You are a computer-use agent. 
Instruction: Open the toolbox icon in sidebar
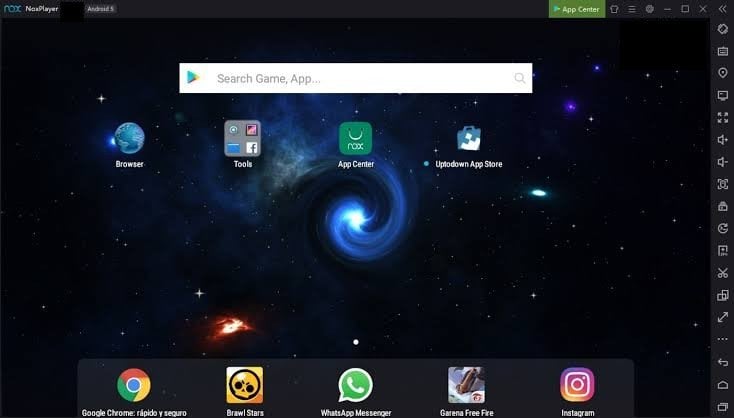[723, 206]
